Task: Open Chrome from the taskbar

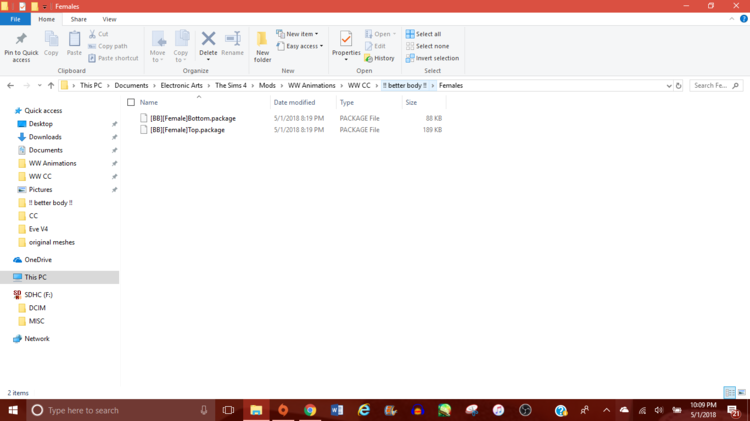Action: [310, 410]
